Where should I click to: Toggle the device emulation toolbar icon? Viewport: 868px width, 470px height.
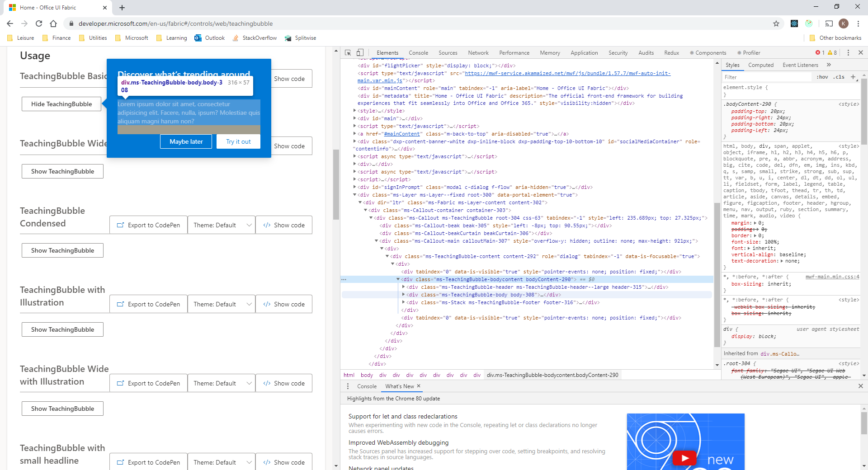click(360, 52)
